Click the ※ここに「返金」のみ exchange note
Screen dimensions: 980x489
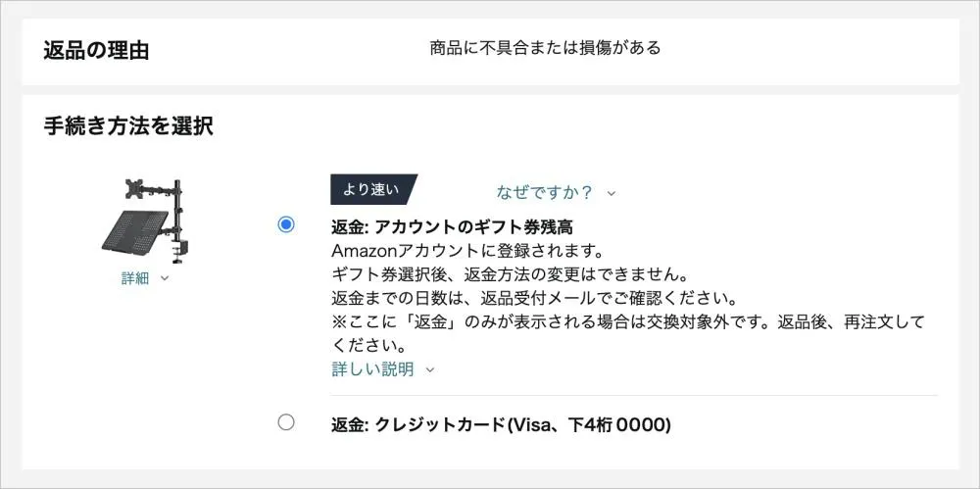click(x=627, y=321)
